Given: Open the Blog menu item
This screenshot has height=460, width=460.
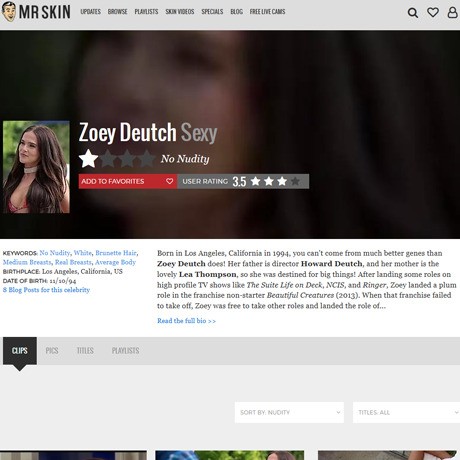Looking at the screenshot, I should (x=236, y=12).
